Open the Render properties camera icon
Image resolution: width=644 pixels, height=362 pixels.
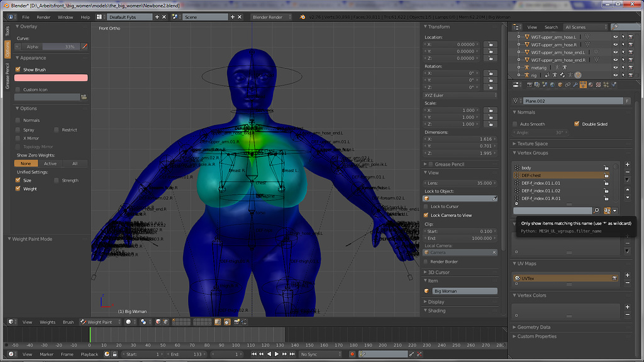tap(530, 85)
